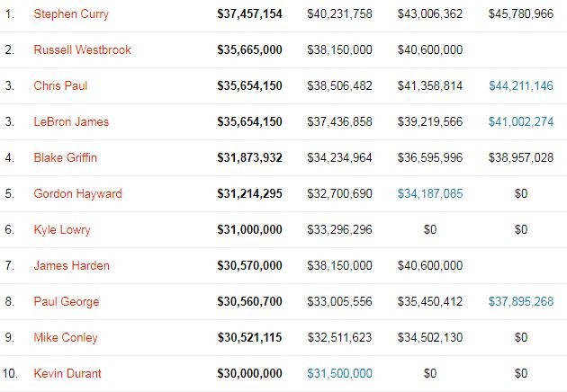
Task: Open Blake Griffin's player link
Action: [x=65, y=158]
